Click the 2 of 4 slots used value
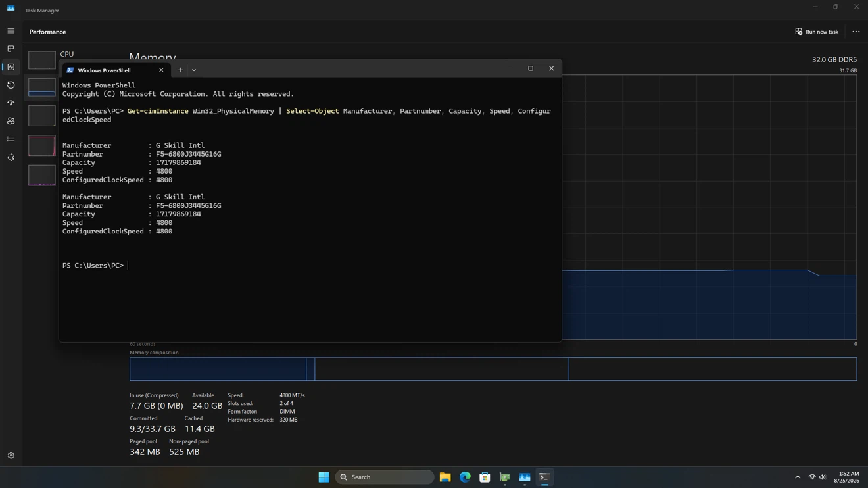This screenshot has width=868, height=488. [287, 403]
